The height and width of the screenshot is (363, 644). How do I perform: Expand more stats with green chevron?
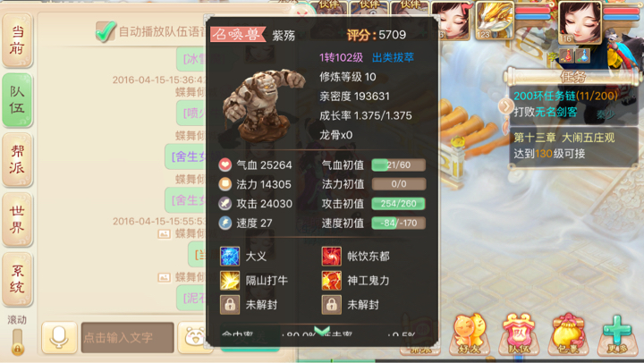point(322,331)
